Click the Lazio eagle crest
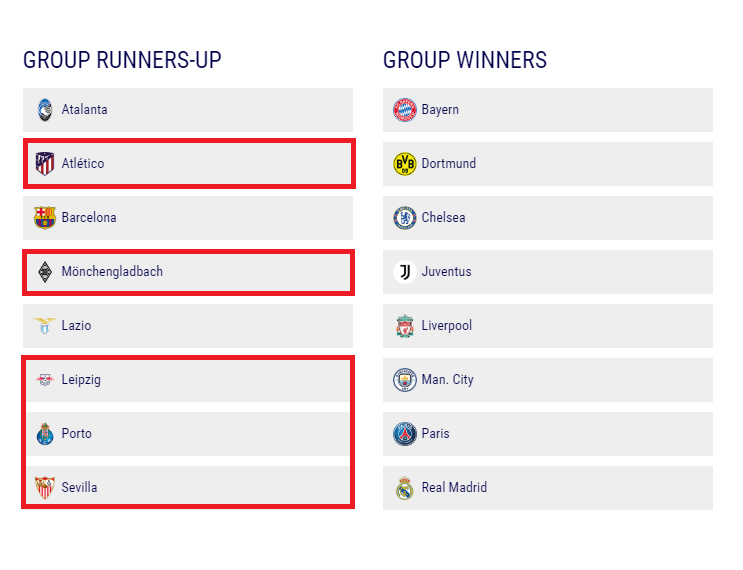Viewport: 743px width, 570px height. pyautogui.click(x=45, y=326)
